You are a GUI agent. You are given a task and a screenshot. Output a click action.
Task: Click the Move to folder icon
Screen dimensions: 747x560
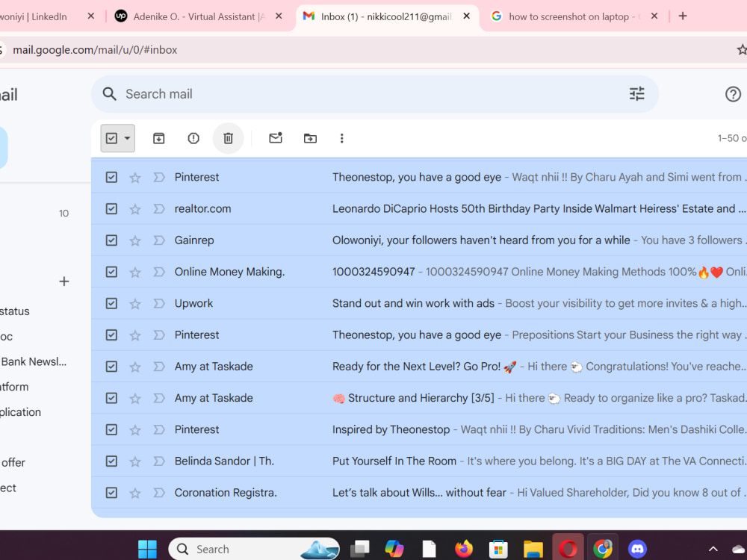click(310, 138)
